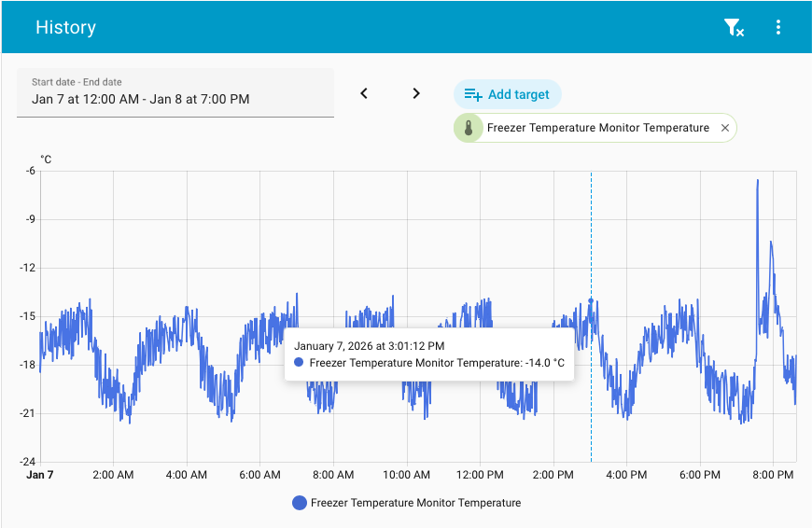
Task: Go to the previous date range
Action: (365, 93)
